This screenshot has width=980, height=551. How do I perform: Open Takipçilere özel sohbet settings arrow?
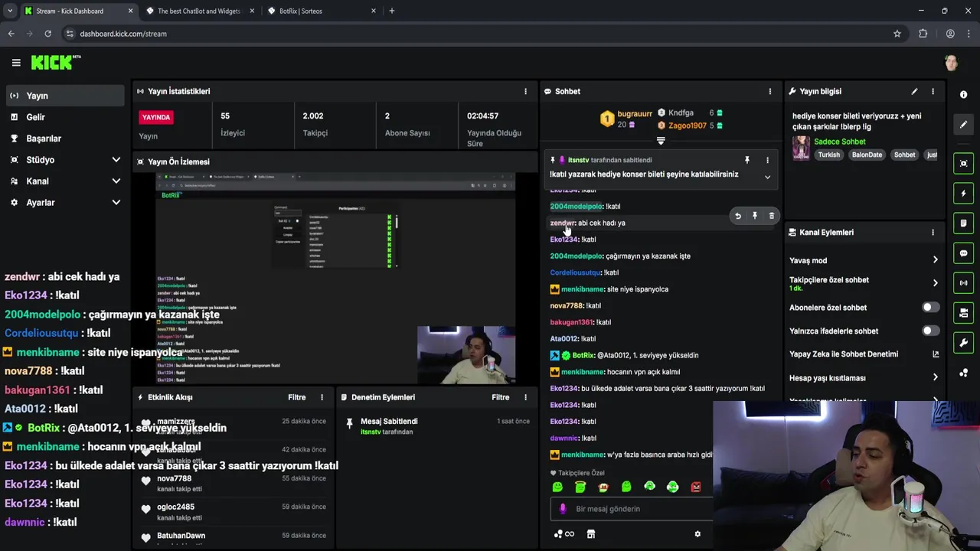(935, 283)
